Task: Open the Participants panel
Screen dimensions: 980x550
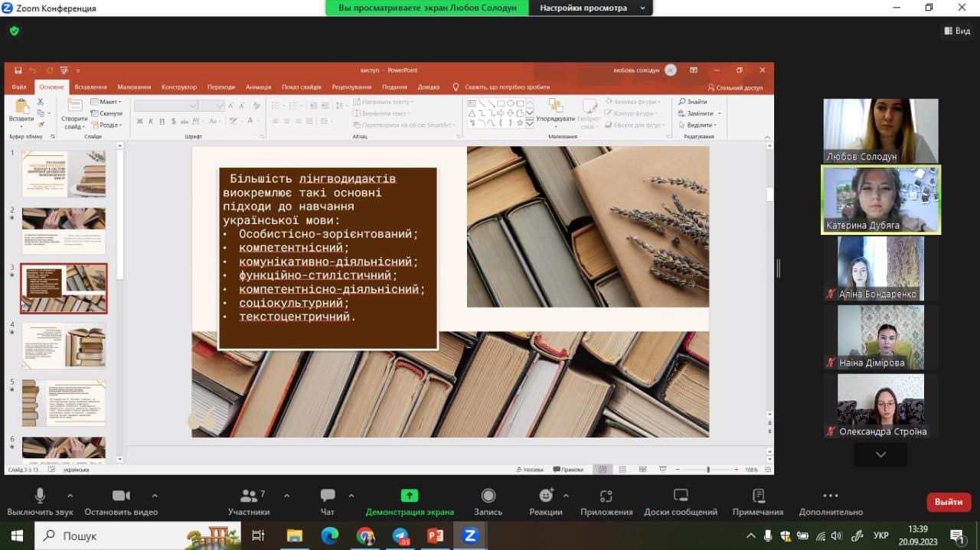Action: [249, 502]
